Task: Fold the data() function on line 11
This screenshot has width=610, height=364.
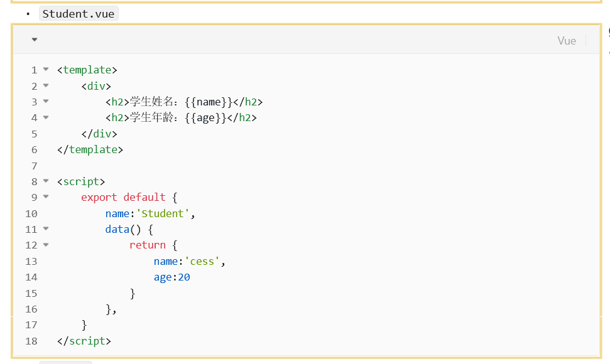Action: click(x=46, y=229)
